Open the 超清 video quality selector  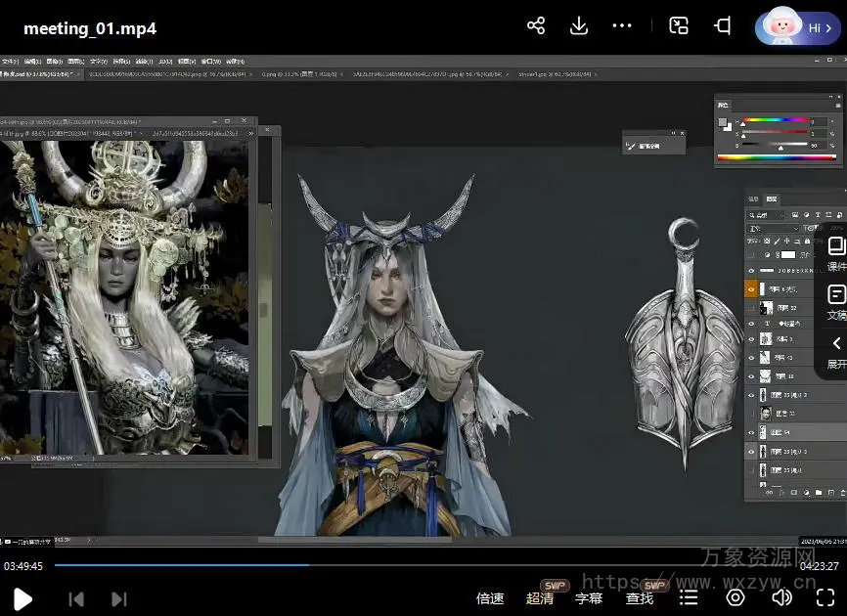pos(540,598)
